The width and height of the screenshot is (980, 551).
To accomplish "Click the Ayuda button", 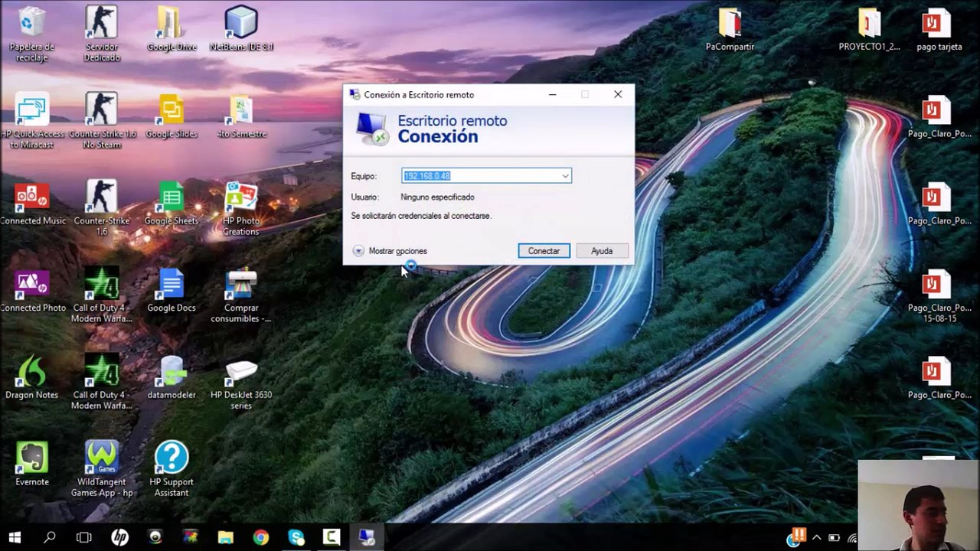I will [602, 251].
